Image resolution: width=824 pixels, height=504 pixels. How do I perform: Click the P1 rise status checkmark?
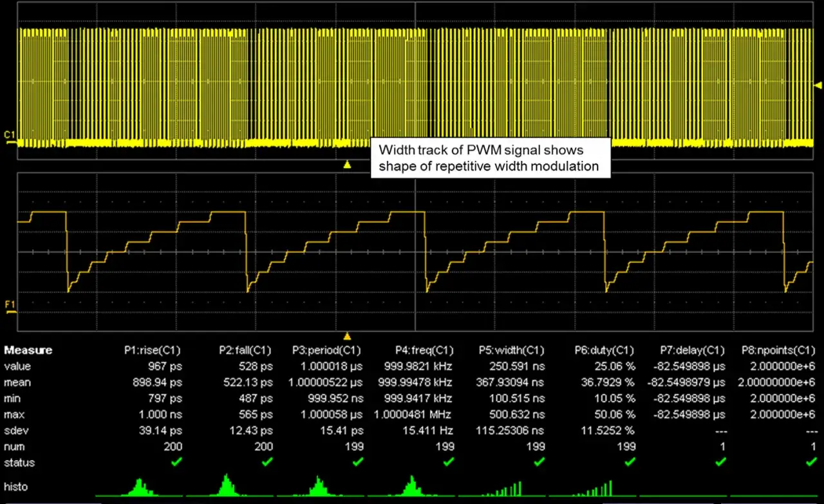177,462
